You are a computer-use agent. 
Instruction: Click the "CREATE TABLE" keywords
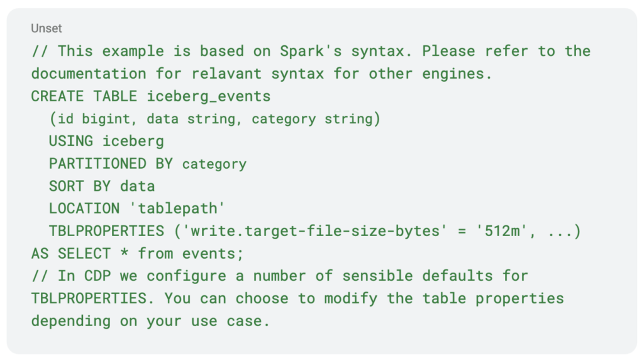84,96
